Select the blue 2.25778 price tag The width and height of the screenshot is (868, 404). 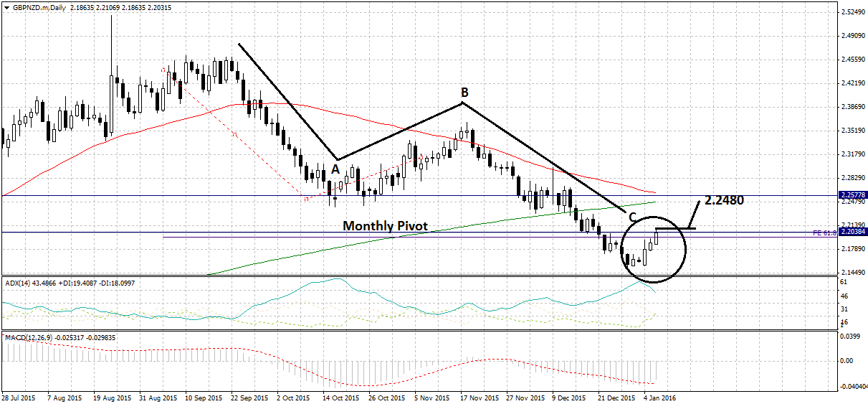852,195
